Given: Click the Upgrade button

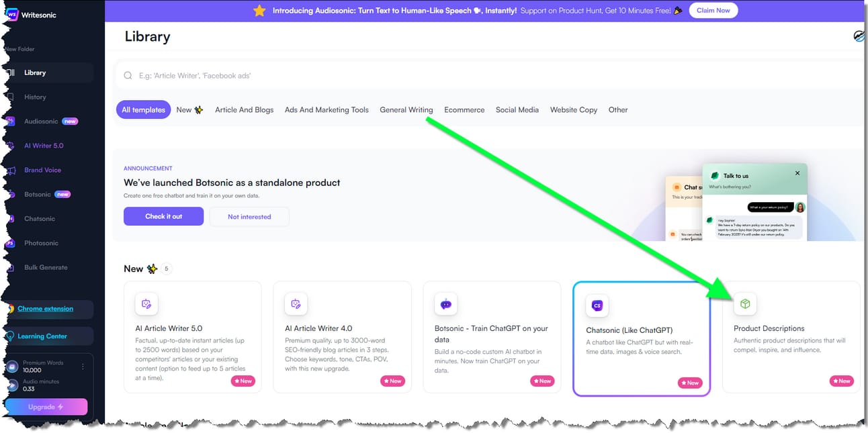Looking at the screenshot, I should click(46, 407).
